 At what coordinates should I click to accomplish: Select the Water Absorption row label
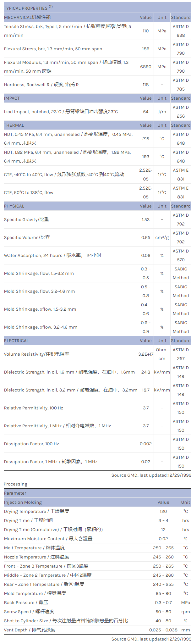(52, 255)
